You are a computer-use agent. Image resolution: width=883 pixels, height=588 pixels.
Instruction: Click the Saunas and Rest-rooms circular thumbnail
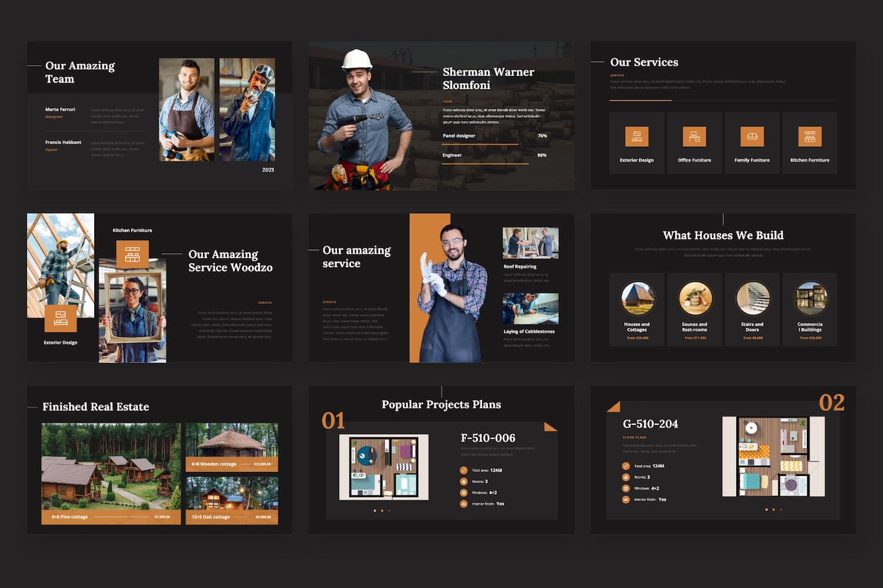click(694, 298)
